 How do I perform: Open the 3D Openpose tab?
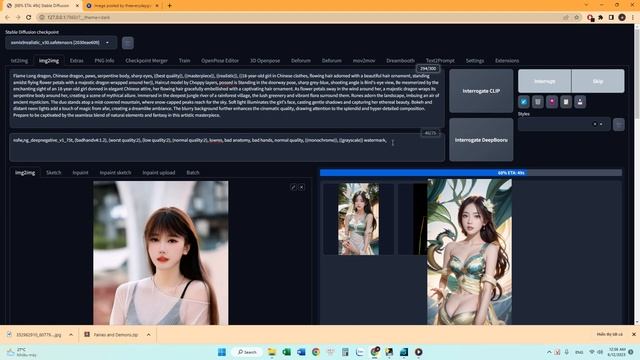(x=265, y=60)
